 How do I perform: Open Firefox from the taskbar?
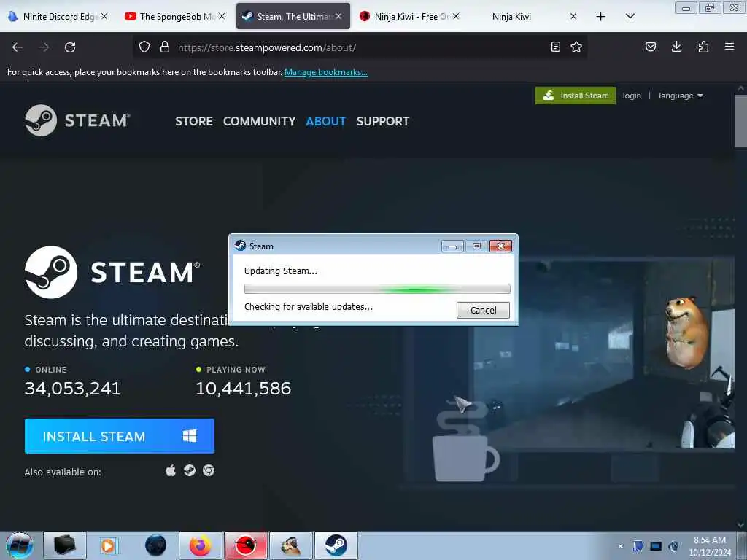coord(201,545)
